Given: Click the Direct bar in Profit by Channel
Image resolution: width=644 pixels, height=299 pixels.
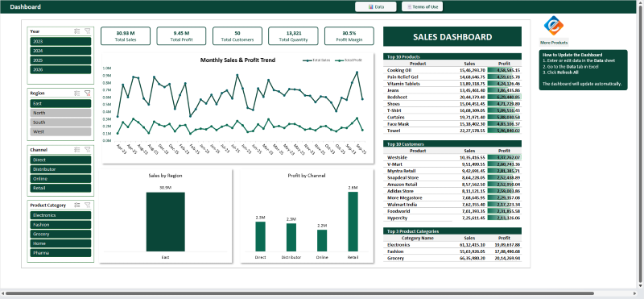Looking at the screenshot, I should click(x=260, y=236).
